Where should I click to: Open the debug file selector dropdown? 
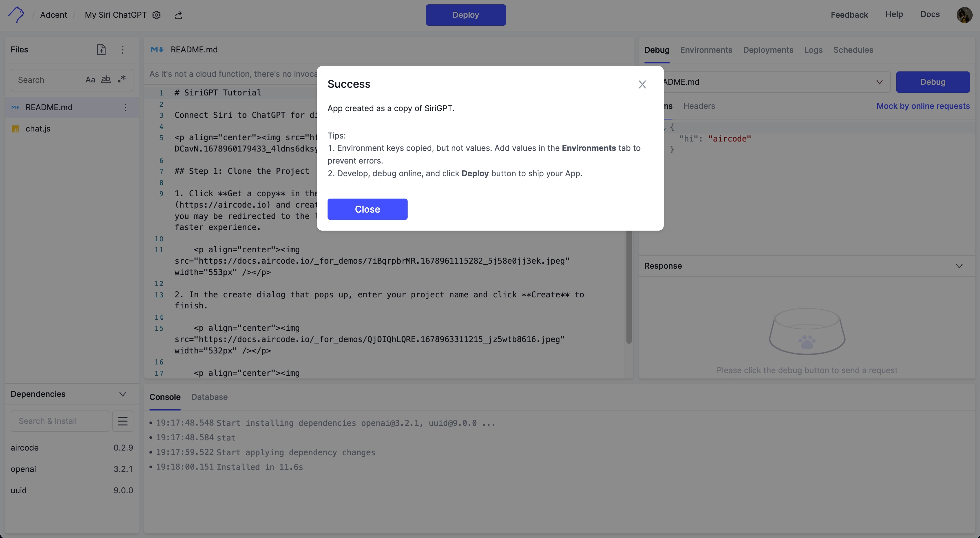(879, 82)
